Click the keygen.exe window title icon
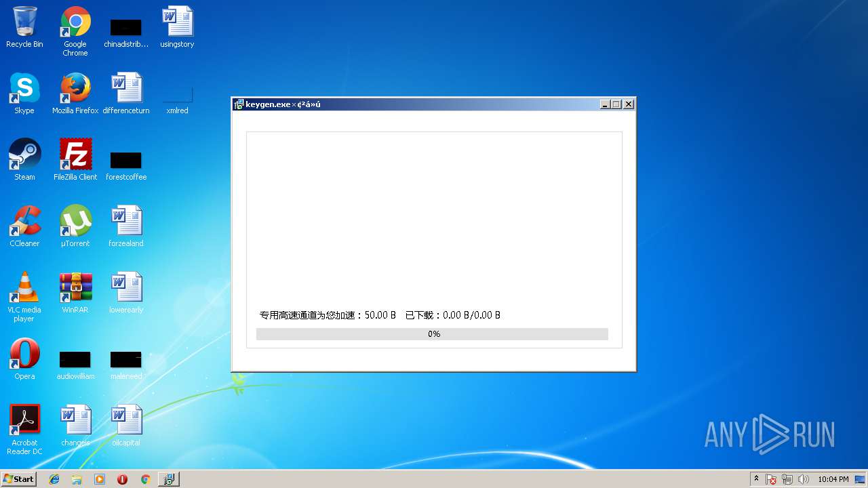 (239, 104)
